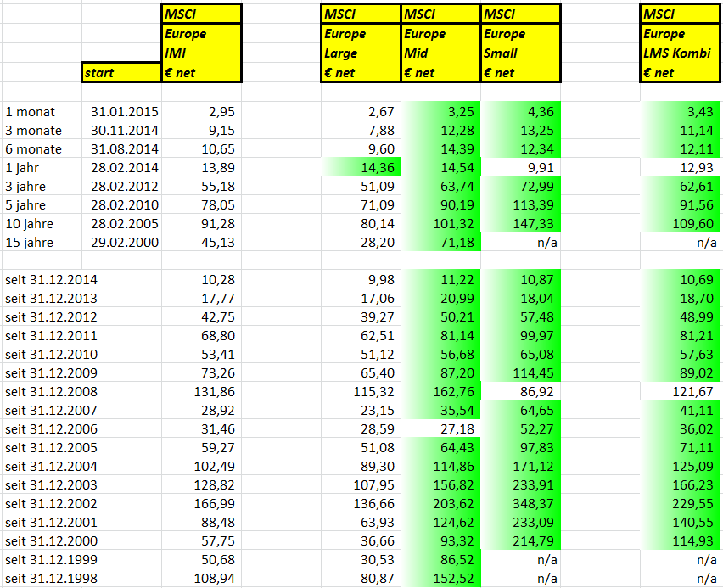723x588 pixels.
Task: Click date cell 28.02.2010
Action: click(x=125, y=204)
